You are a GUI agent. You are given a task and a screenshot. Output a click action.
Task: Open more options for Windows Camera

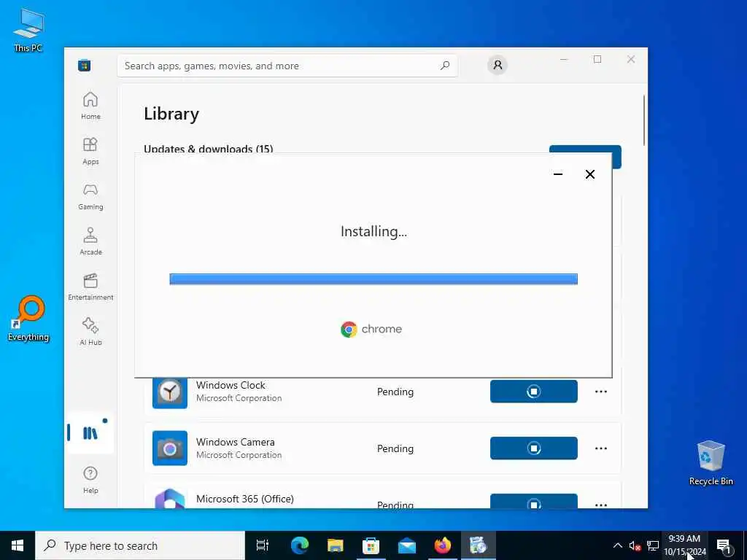(x=601, y=448)
